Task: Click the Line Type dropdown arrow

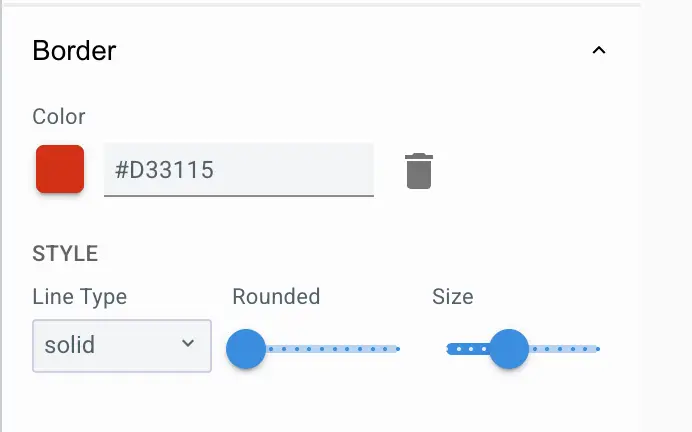Action: 188,344
